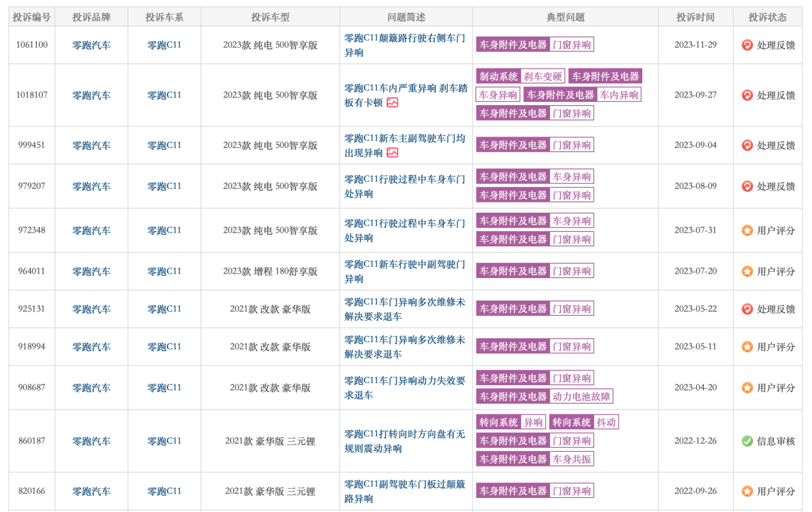Viewport: 812px width, 512px height.
Task: Click status icon for complaint 1061100
Action: point(747,45)
